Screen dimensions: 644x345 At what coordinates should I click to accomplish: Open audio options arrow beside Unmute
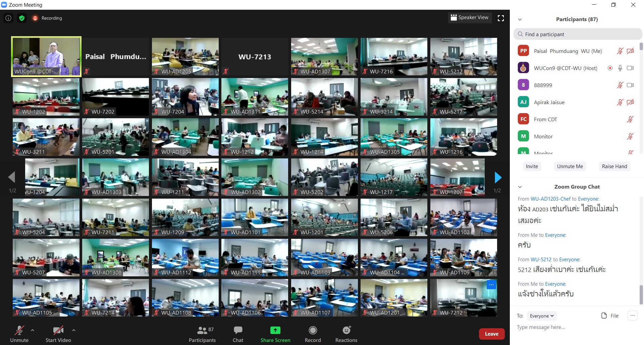coord(33,330)
